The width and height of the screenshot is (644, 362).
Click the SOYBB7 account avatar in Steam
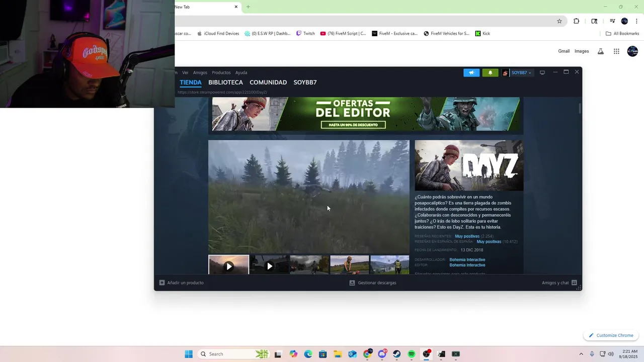click(x=505, y=72)
